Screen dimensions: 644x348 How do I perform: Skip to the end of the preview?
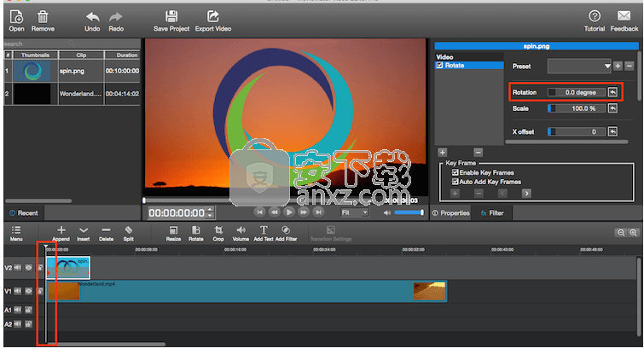318,212
